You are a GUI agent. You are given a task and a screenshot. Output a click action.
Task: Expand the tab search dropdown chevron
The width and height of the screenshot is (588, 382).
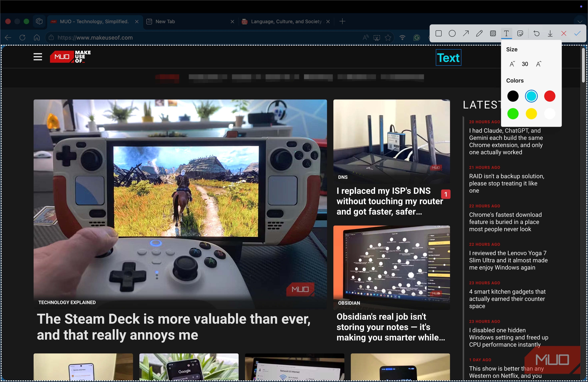[580, 21]
